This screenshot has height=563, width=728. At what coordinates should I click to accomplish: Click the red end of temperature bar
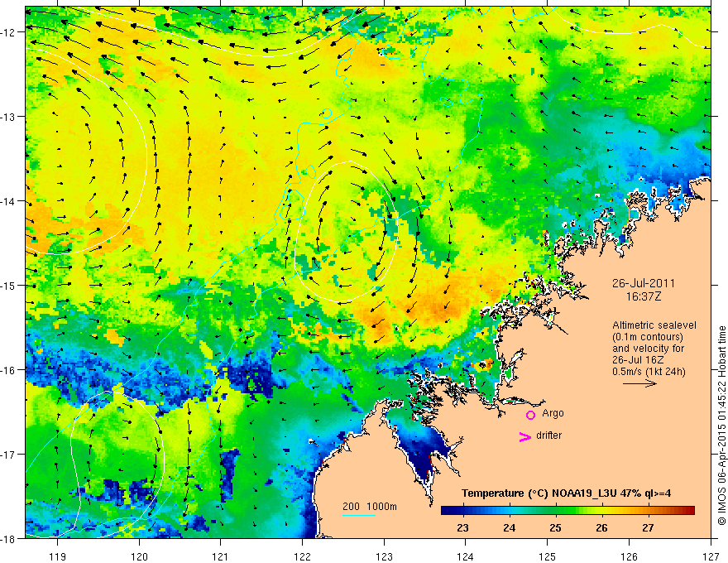[691, 510]
